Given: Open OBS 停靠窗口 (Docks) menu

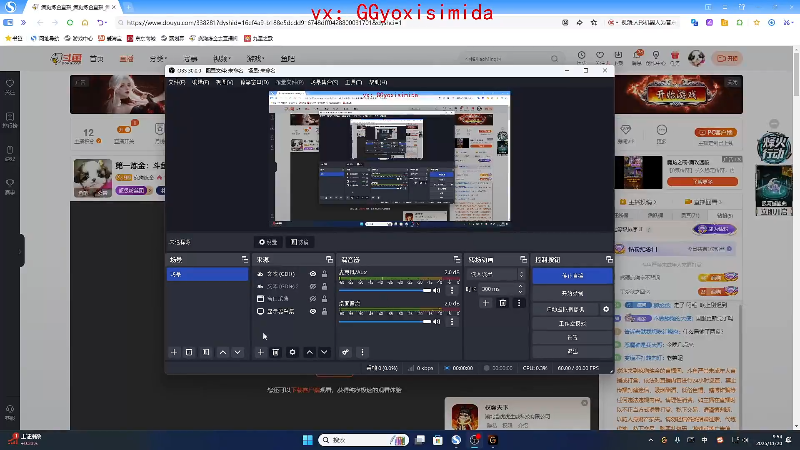Looking at the screenshot, I should [x=255, y=82].
